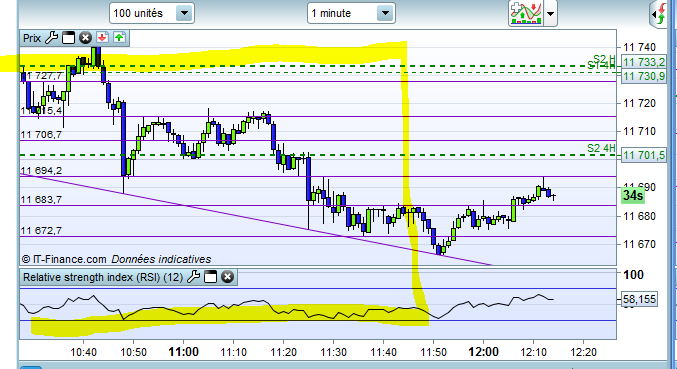Close the RSI indicator panel

228,277
